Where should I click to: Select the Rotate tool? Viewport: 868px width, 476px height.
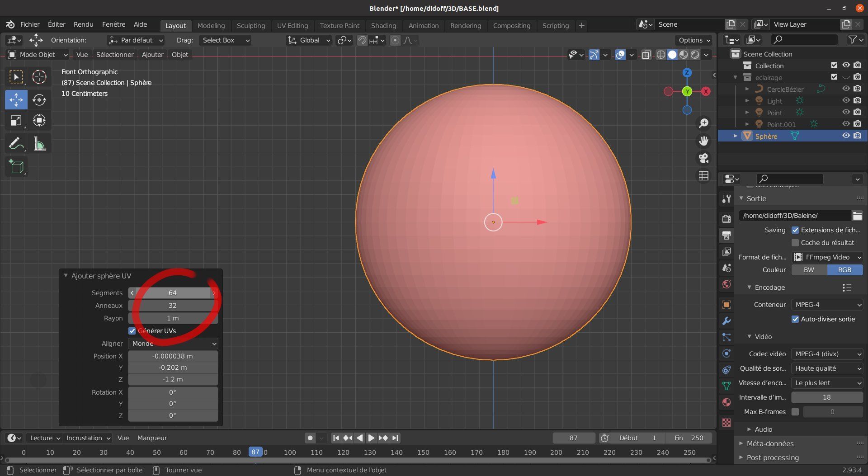[39, 99]
